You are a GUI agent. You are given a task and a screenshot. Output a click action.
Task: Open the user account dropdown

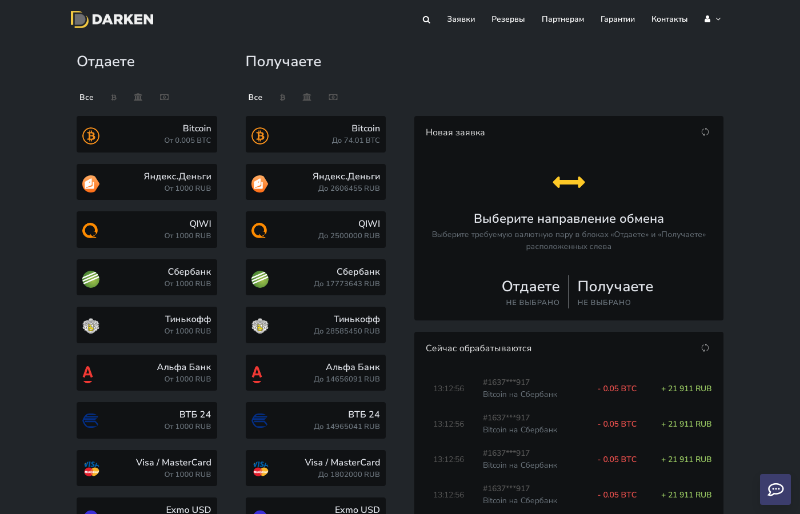(x=712, y=19)
